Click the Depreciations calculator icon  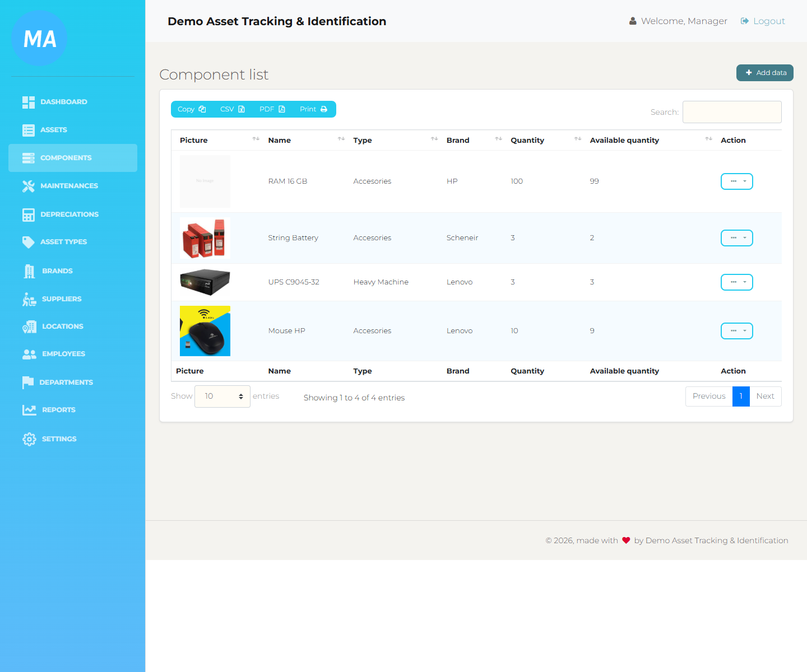tap(29, 214)
